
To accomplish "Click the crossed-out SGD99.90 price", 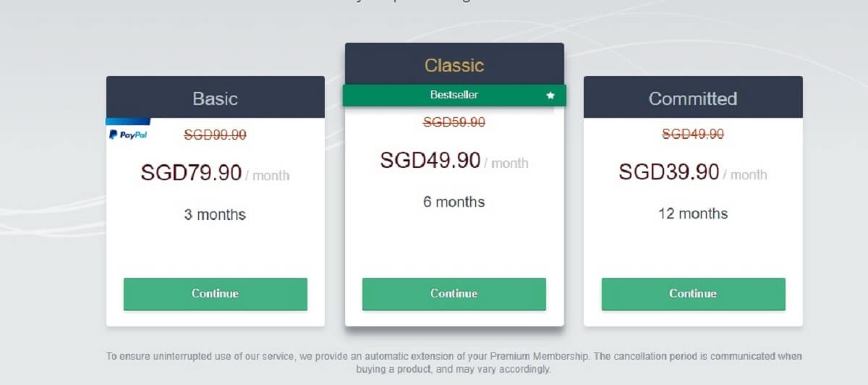I will coord(216,134).
